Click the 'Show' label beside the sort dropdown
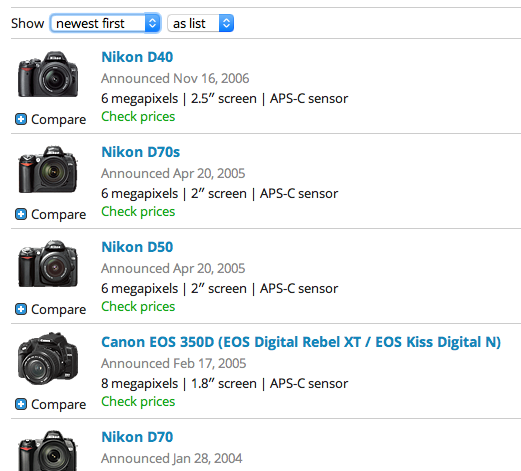 click(27, 23)
